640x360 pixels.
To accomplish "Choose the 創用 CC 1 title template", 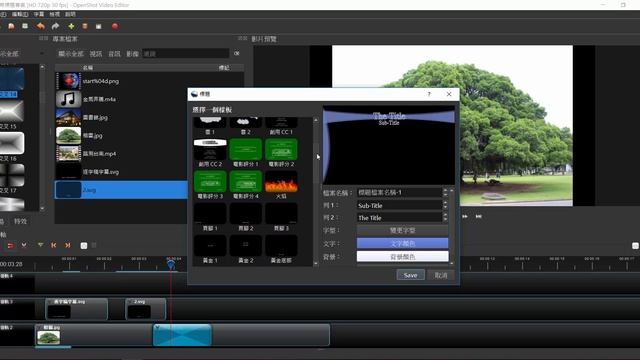I will (281, 126).
